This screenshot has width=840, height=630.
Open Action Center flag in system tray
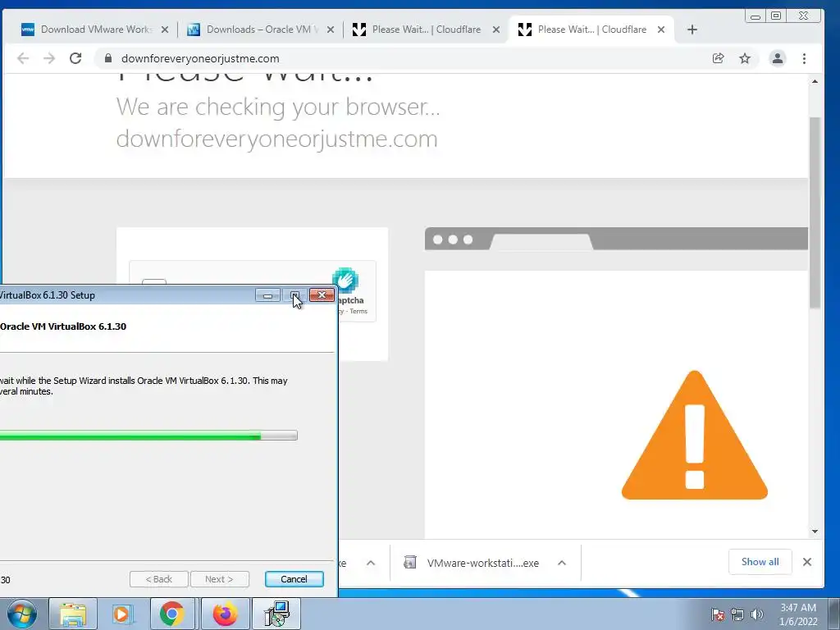[x=718, y=614]
